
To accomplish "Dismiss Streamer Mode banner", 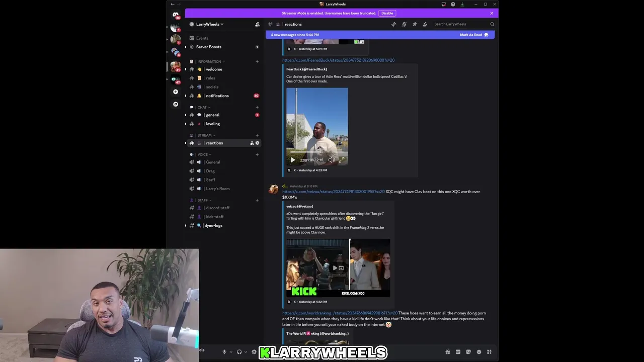I will pyautogui.click(x=492, y=13).
